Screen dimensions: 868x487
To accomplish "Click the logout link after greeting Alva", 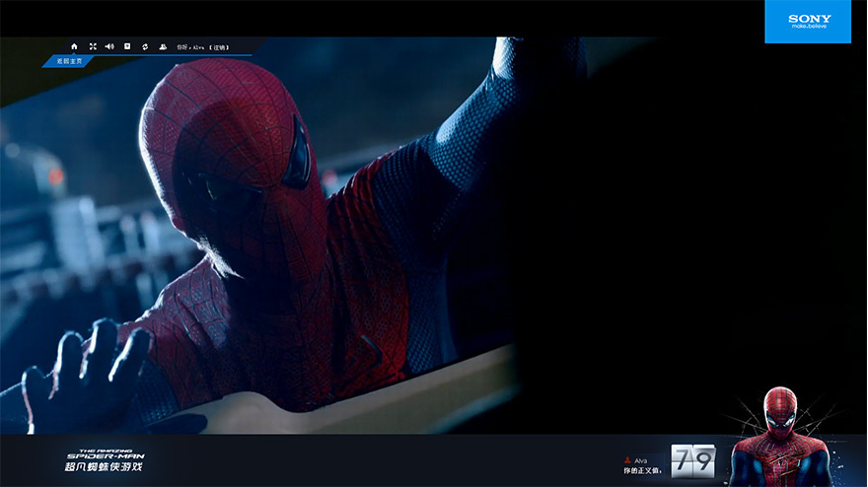I will (220, 47).
